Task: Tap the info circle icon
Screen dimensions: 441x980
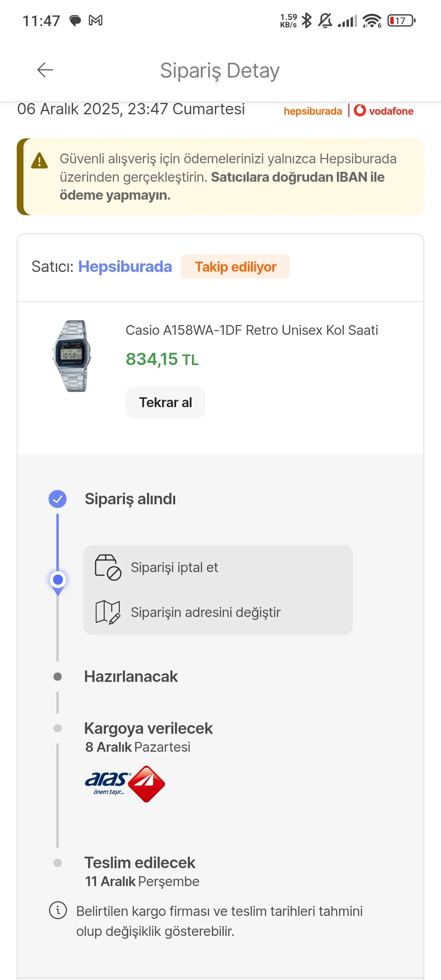Action: 58,910
